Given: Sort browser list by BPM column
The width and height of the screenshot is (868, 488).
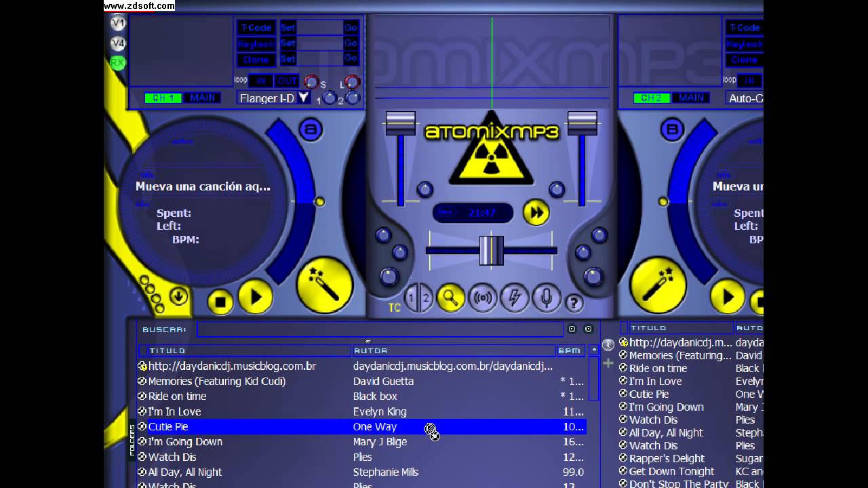Looking at the screenshot, I should click(570, 350).
